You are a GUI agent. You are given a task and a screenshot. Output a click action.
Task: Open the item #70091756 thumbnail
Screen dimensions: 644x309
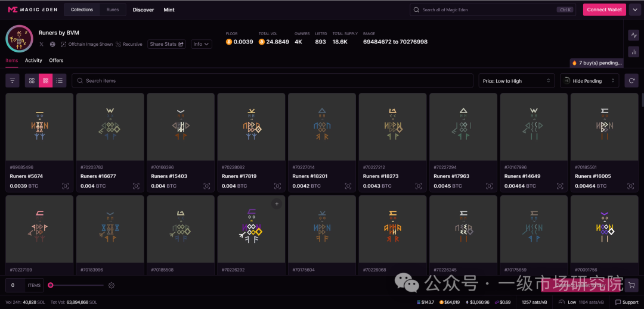coord(605,229)
